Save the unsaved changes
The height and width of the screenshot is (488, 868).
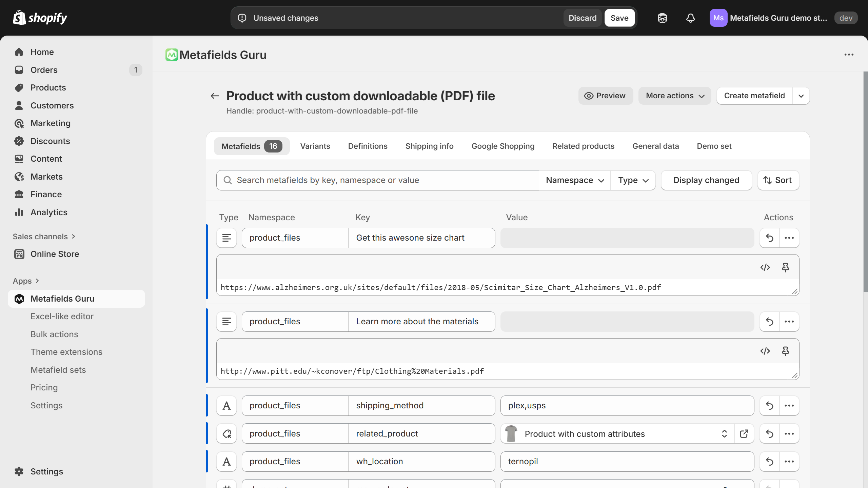(x=619, y=18)
